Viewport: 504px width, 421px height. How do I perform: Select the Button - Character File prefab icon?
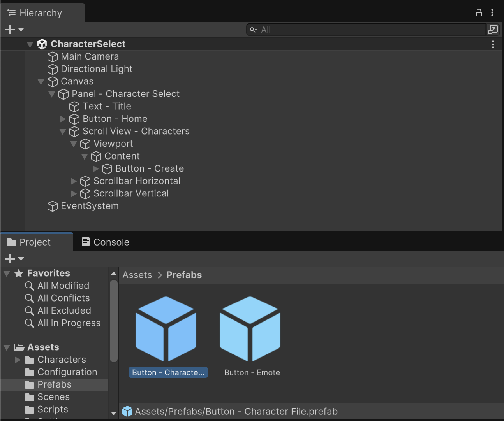coord(166,329)
